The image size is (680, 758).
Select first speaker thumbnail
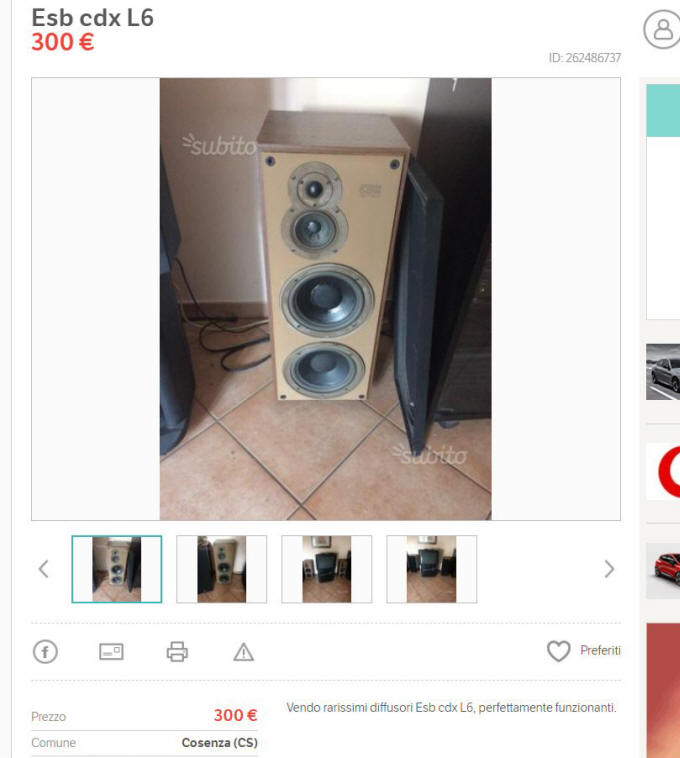117,569
